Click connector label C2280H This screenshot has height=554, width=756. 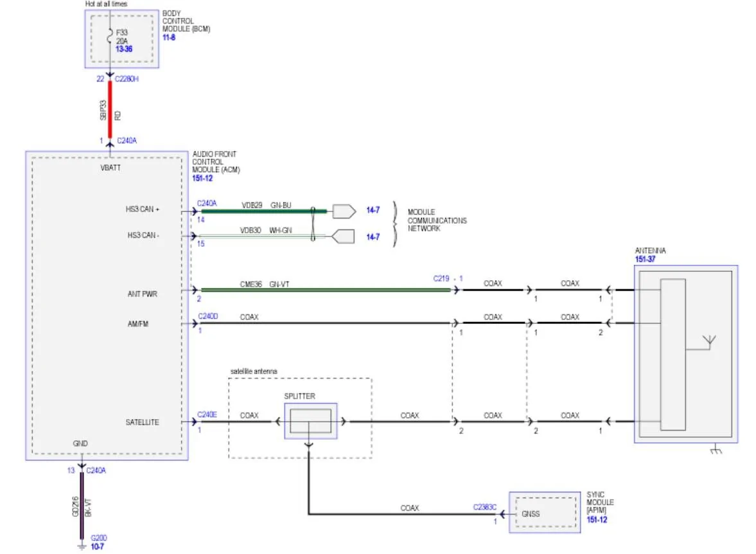pos(127,78)
